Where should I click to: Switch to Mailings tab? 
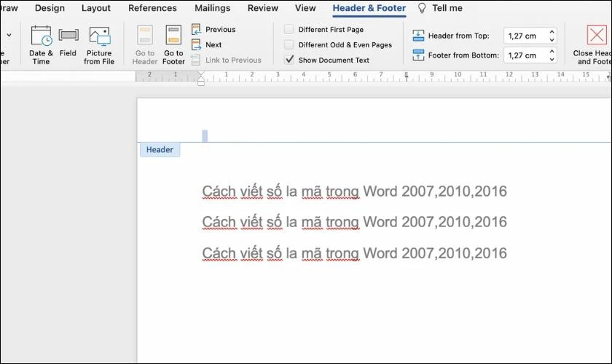click(212, 8)
